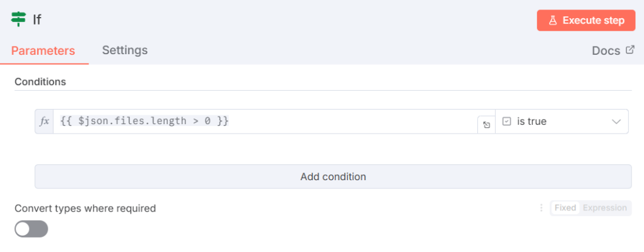This screenshot has width=644, height=252.
Task: Click the 'Convert types where required' label
Action: 85,208
